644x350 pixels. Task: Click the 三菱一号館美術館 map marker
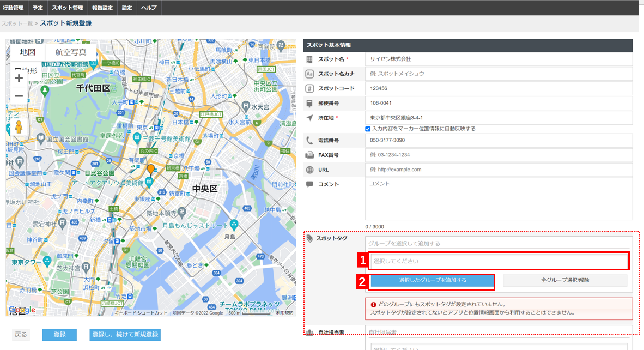(x=137, y=138)
